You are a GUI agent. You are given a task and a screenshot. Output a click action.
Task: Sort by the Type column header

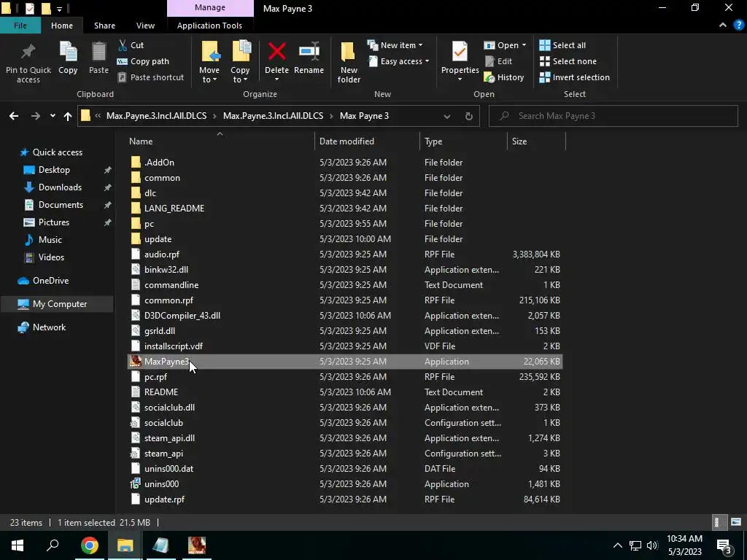(x=433, y=141)
